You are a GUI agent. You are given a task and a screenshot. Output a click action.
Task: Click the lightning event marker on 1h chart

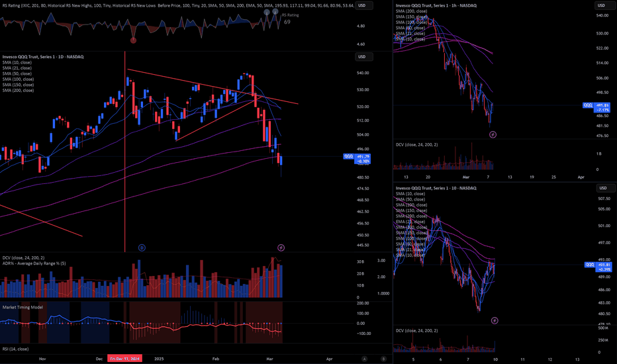pyautogui.click(x=493, y=134)
